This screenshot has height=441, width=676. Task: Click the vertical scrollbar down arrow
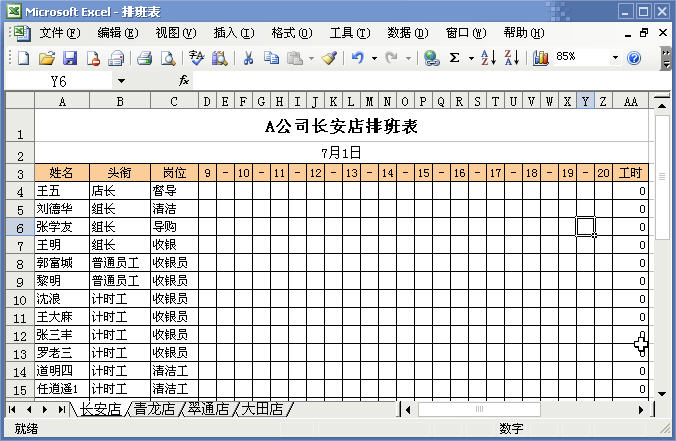662,394
